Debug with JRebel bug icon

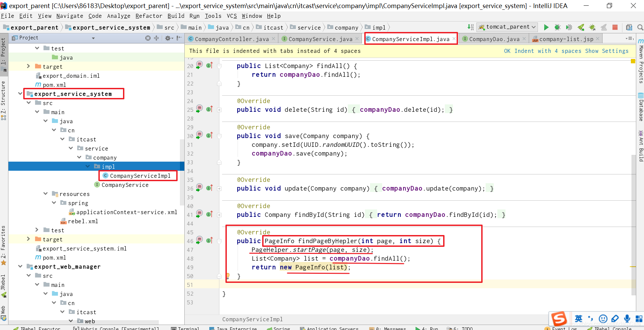[x=592, y=27]
